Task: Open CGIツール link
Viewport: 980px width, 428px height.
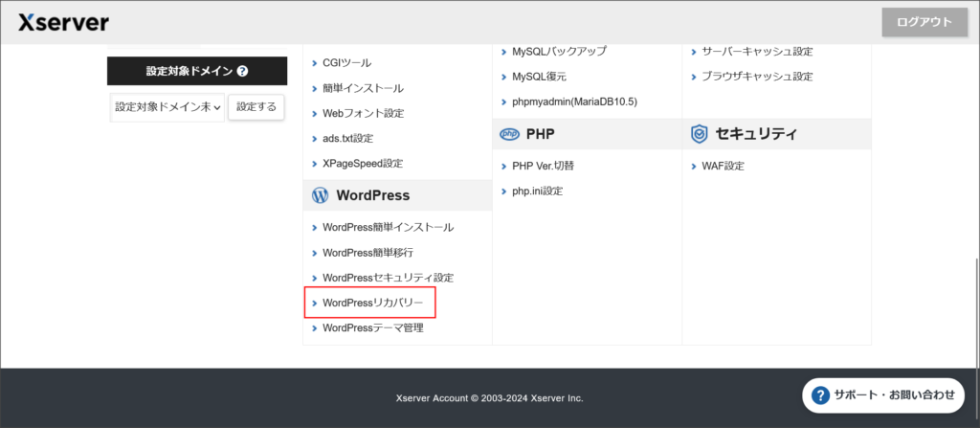Action: click(346, 63)
